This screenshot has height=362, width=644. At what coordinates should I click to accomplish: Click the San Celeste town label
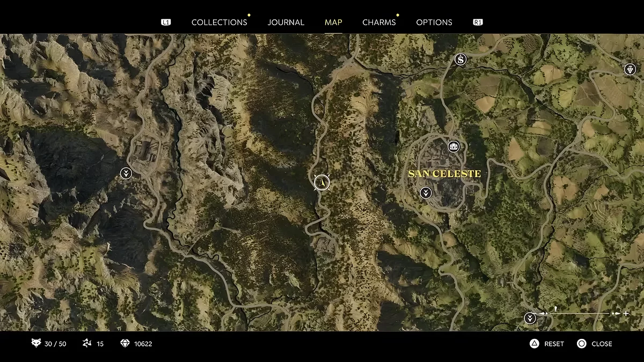click(x=444, y=174)
